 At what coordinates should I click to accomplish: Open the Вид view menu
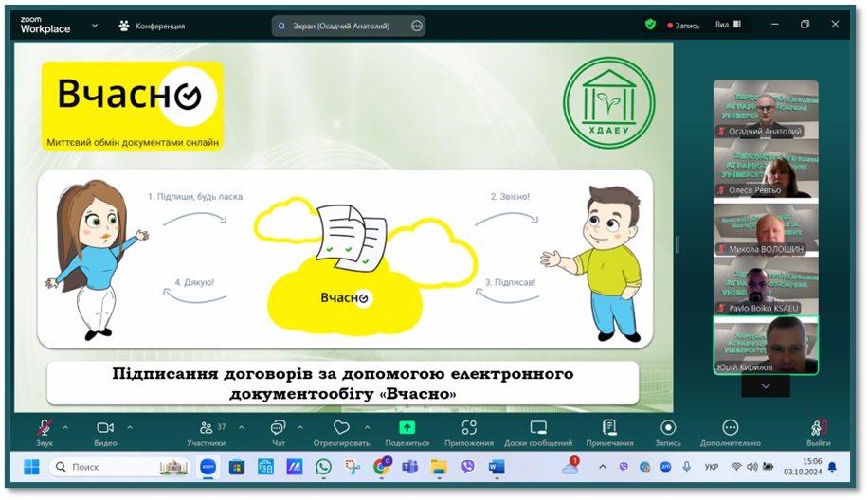(x=728, y=25)
